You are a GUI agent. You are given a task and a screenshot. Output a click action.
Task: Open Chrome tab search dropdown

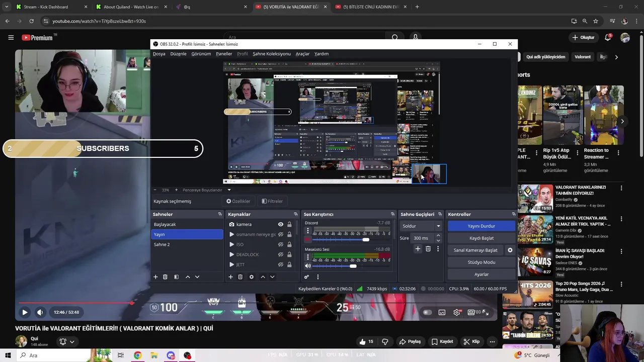pos(7,7)
